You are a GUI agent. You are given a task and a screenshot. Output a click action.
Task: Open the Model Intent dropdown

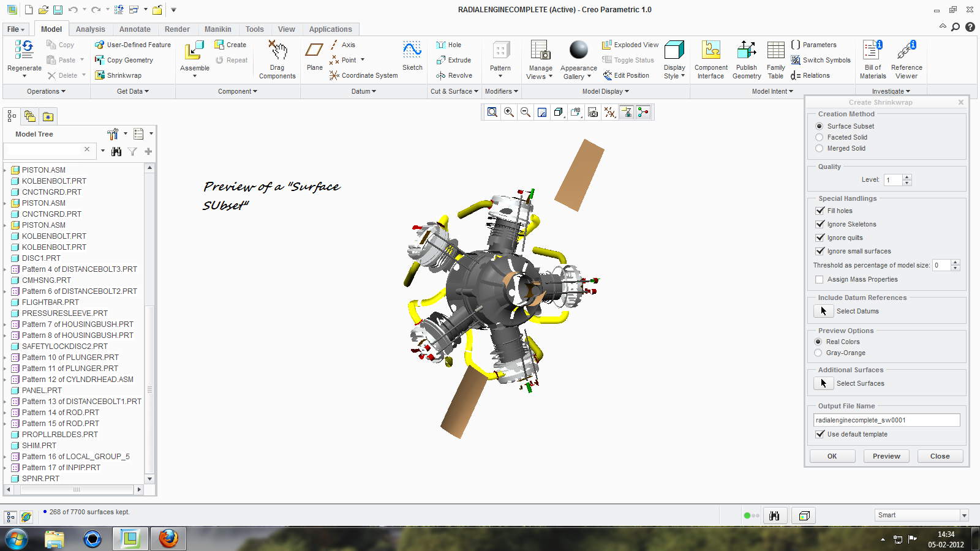(x=773, y=91)
